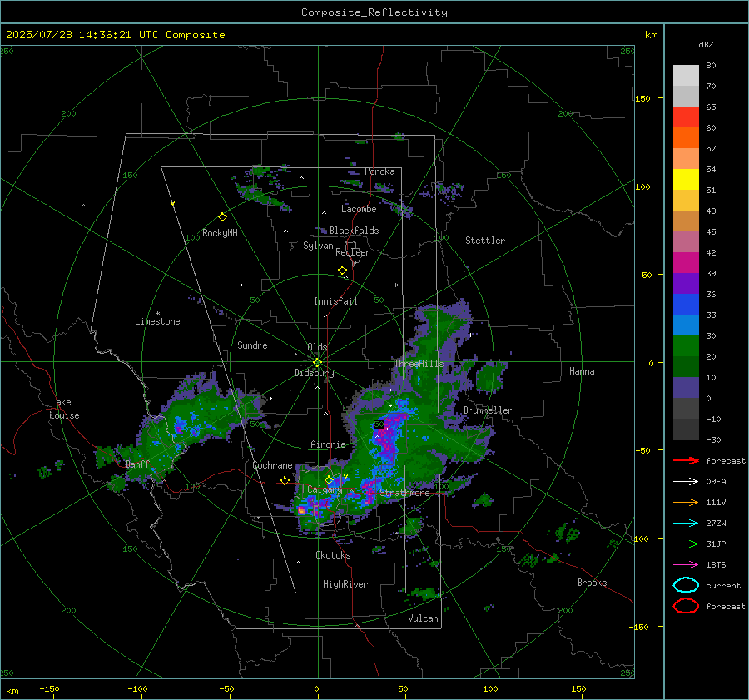Pick the bright yellow swatch in the dBZ scale

[x=686, y=179]
